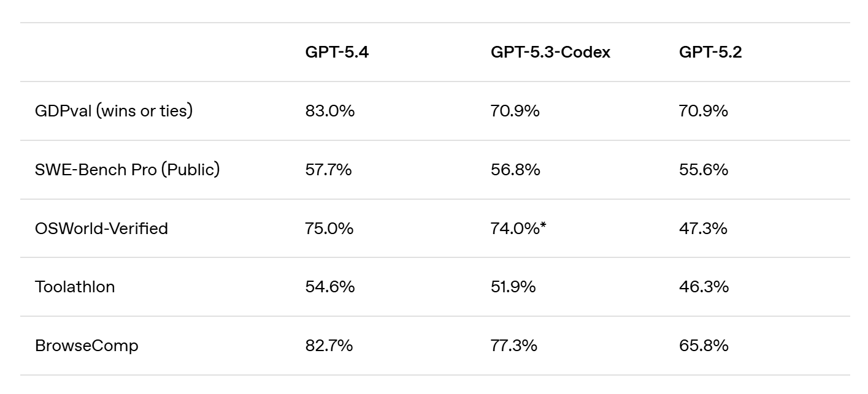This screenshot has height=394, width=868.
Task: Select the SWE-Bench Pro (Public) row label
Action: tap(127, 170)
